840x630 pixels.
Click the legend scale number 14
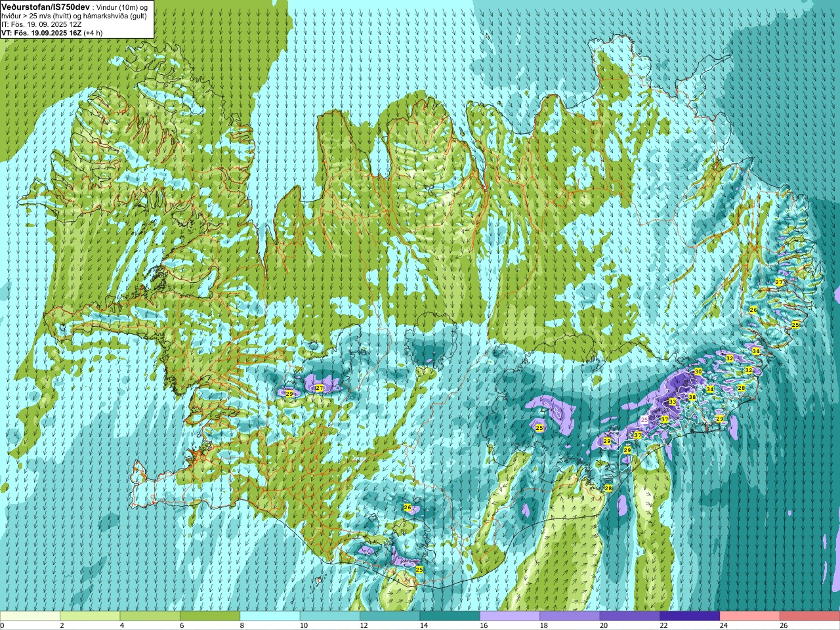[x=423, y=626]
